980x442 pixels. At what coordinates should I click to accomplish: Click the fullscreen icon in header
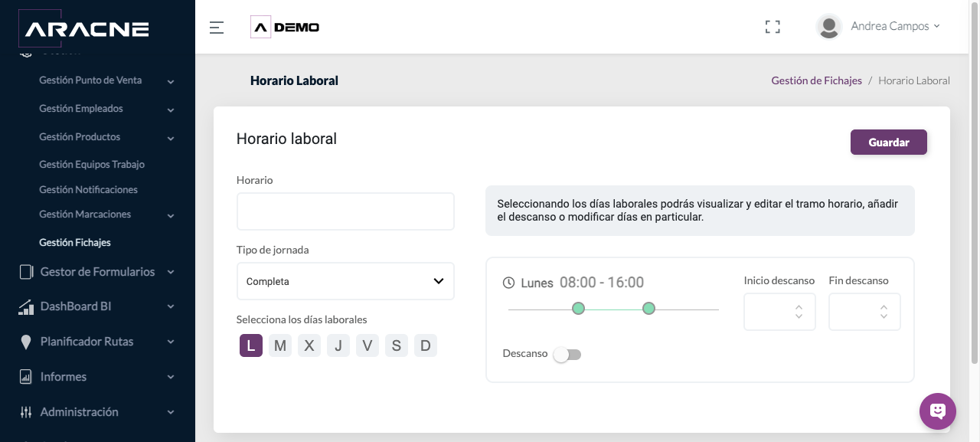tap(773, 28)
